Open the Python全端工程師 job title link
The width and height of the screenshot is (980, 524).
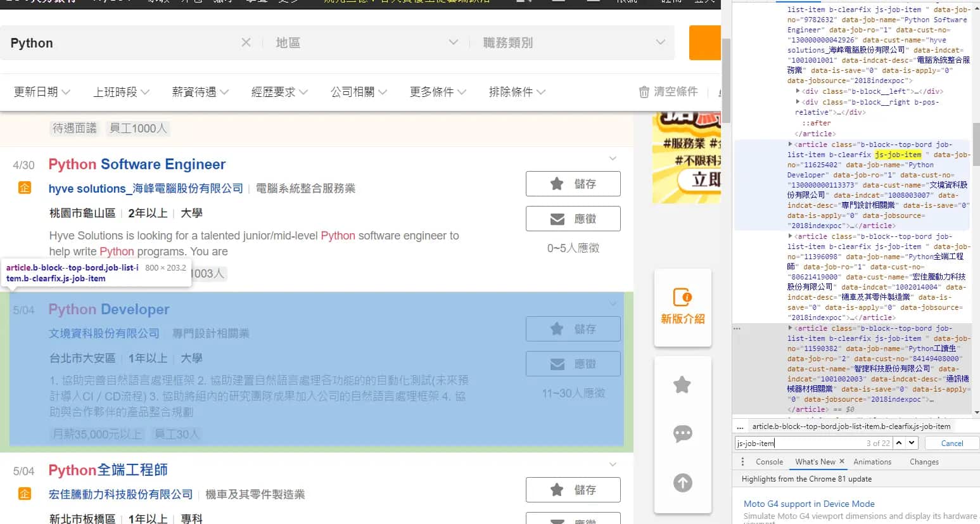(x=108, y=470)
